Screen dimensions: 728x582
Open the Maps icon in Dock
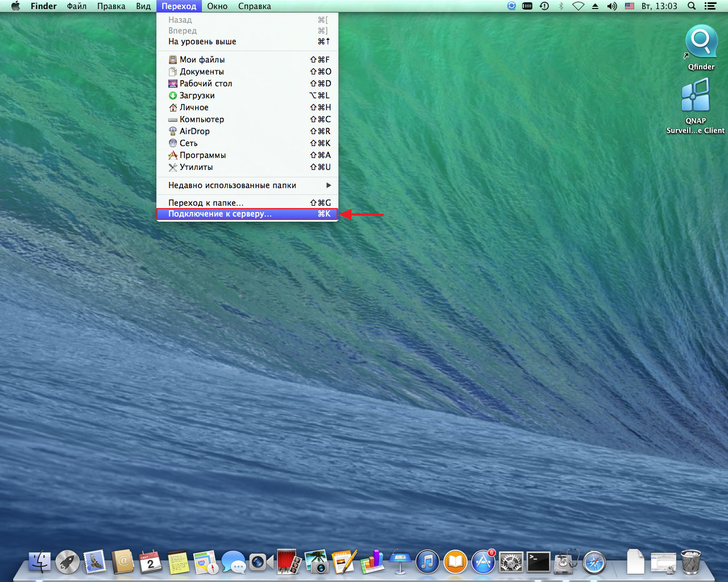[205, 562]
